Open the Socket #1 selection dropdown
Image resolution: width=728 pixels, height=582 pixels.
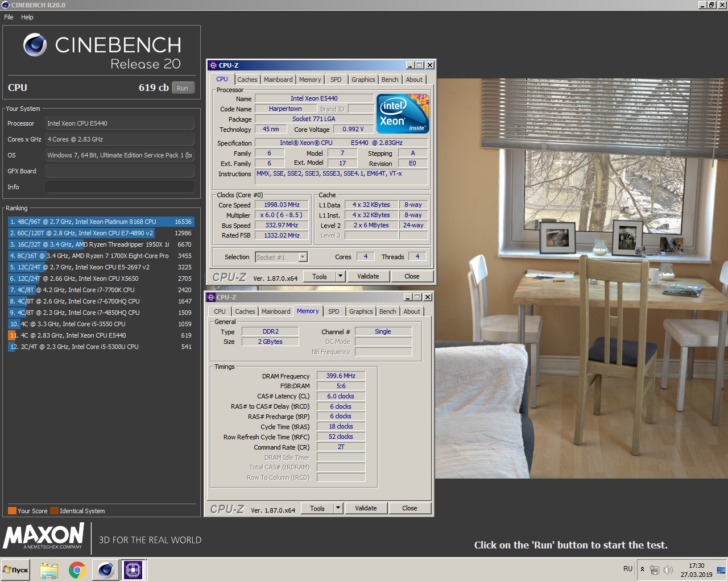[282, 257]
